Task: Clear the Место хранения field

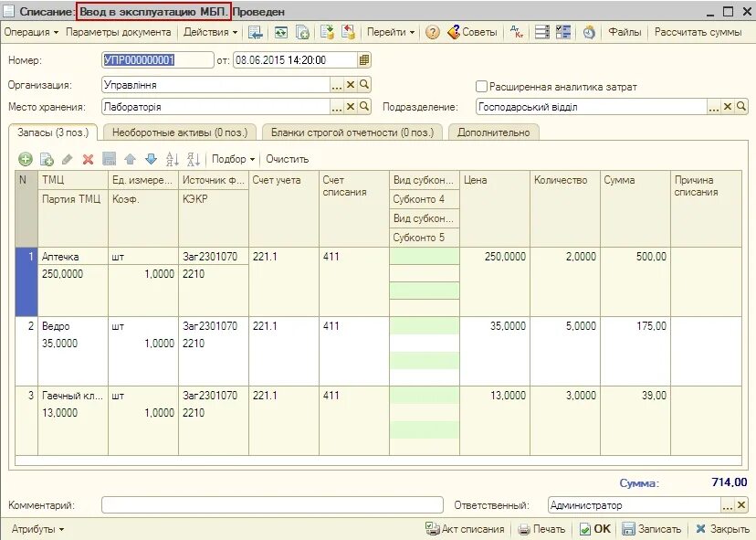Action: tap(351, 107)
